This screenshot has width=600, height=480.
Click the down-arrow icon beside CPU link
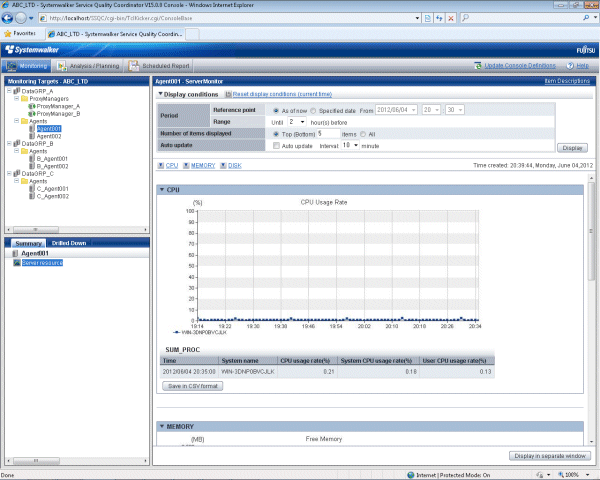pyautogui.click(x=161, y=165)
